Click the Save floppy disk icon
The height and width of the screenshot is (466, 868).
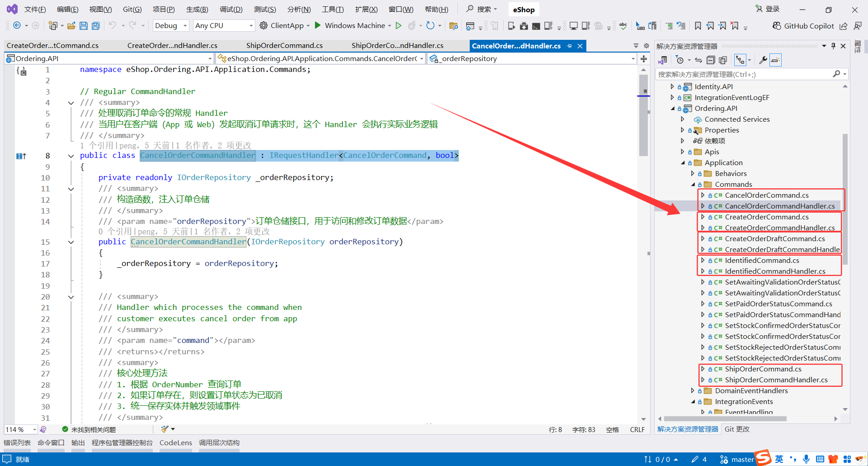point(84,26)
